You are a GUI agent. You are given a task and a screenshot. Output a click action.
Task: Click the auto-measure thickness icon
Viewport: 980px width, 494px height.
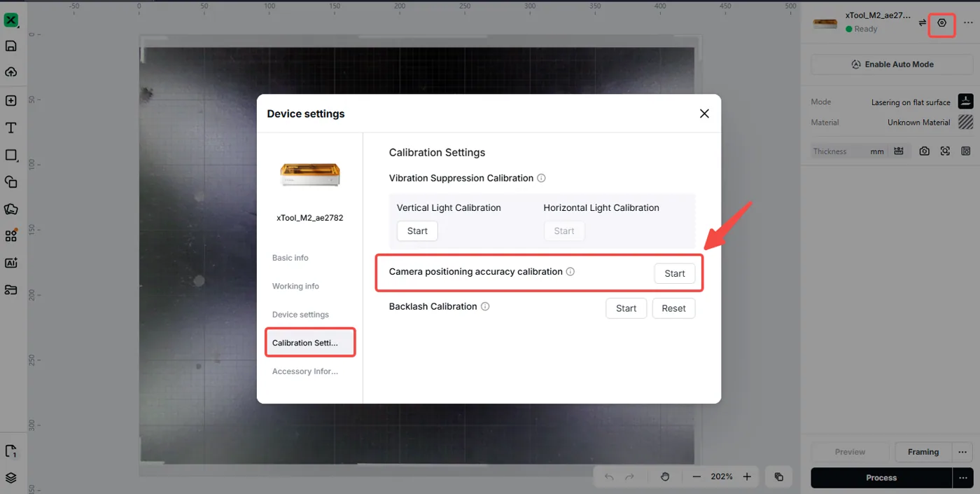tap(899, 151)
